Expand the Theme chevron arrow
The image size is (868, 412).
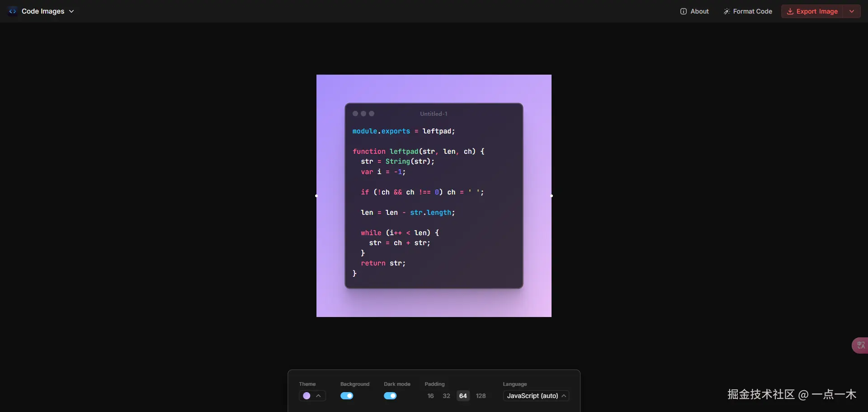[x=318, y=396]
